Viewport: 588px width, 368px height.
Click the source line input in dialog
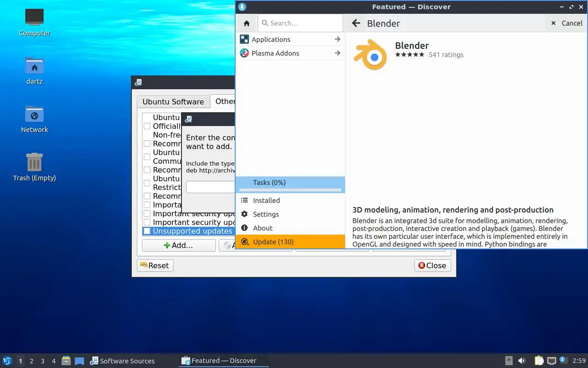tap(210, 187)
